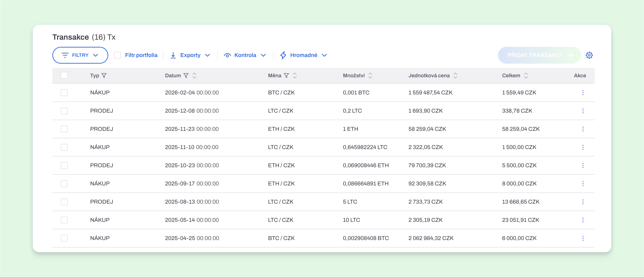This screenshot has height=277, width=644.
Task: Open the Kontrola dropdown menu
Action: [x=245, y=55]
